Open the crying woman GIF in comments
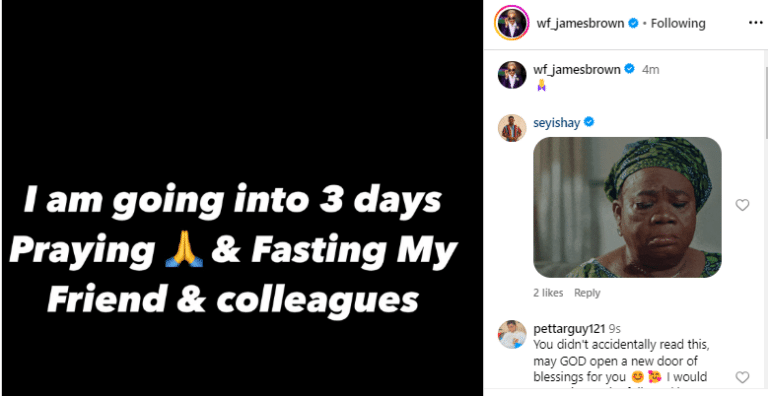Viewport: 768px width, 396px height. pos(627,207)
